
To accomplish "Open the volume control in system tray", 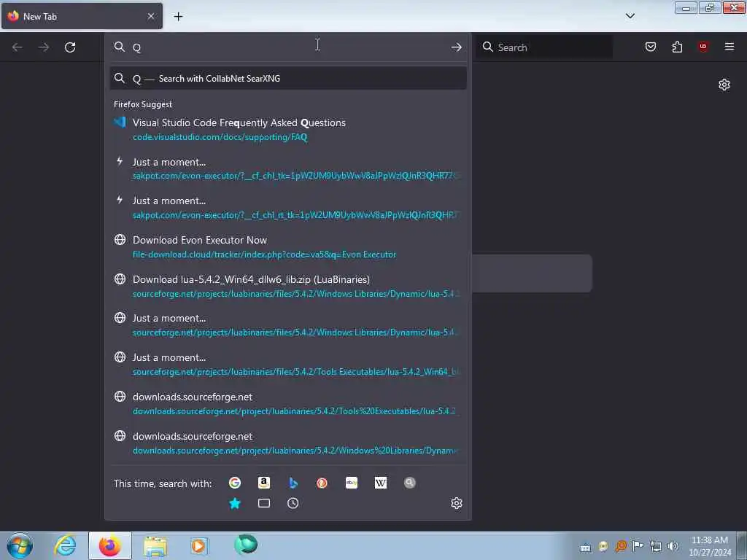I will click(673, 546).
